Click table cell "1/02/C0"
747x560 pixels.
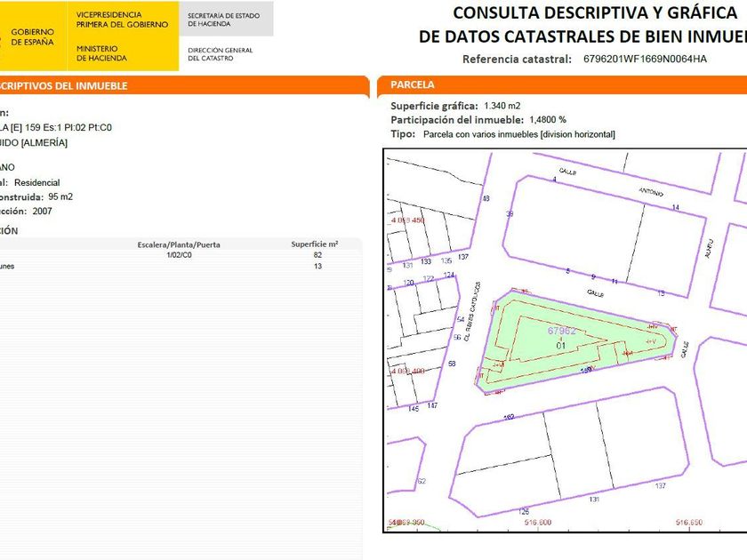click(179, 255)
